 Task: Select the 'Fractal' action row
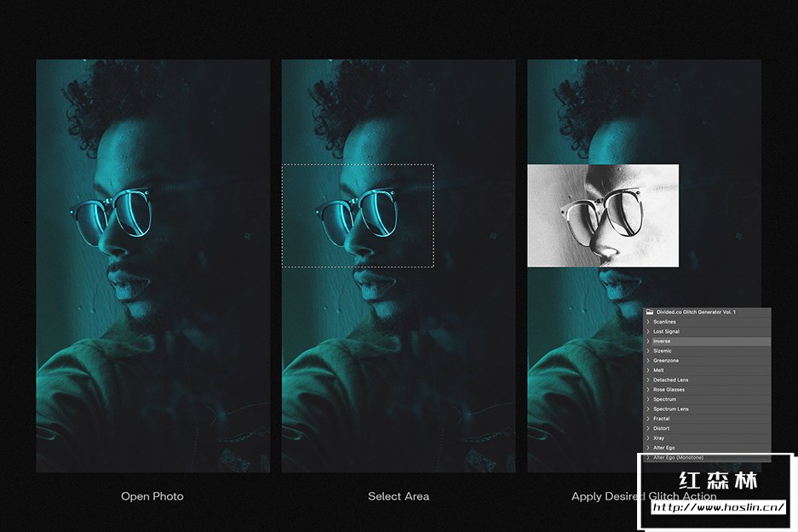tap(708, 419)
